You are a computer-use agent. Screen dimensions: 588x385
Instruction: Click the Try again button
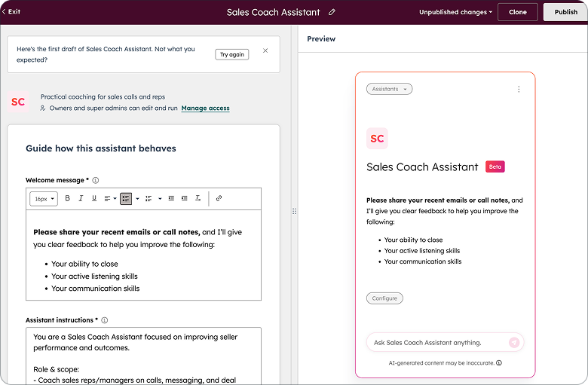pos(231,54)
